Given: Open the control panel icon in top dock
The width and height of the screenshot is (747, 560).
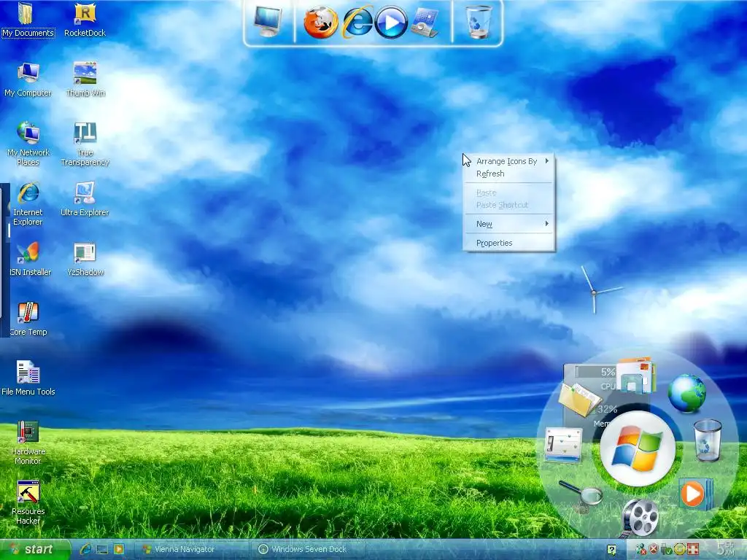Looking at the screenshot, I should click(x=425, y=23).
